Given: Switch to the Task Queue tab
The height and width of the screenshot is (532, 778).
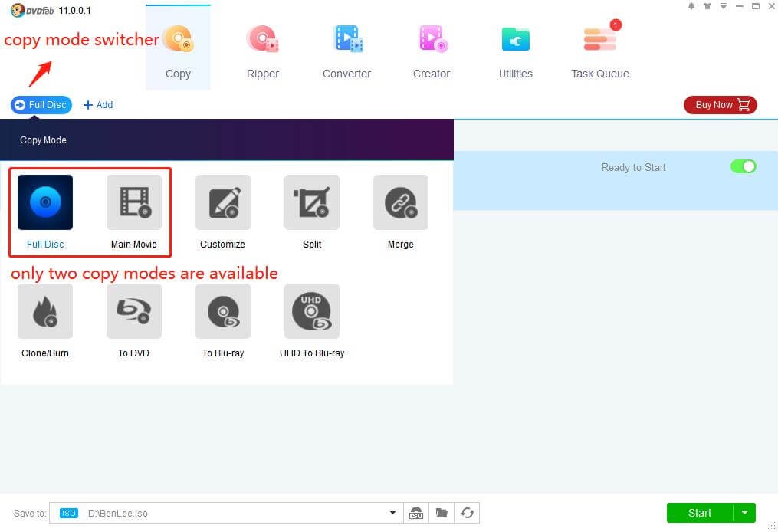Looking at the screenshot, I should [x=599, y=48].
